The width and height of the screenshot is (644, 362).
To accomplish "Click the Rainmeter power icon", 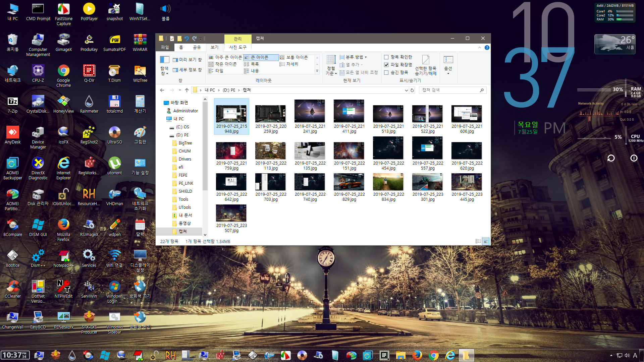I will (x=634, y=158).
